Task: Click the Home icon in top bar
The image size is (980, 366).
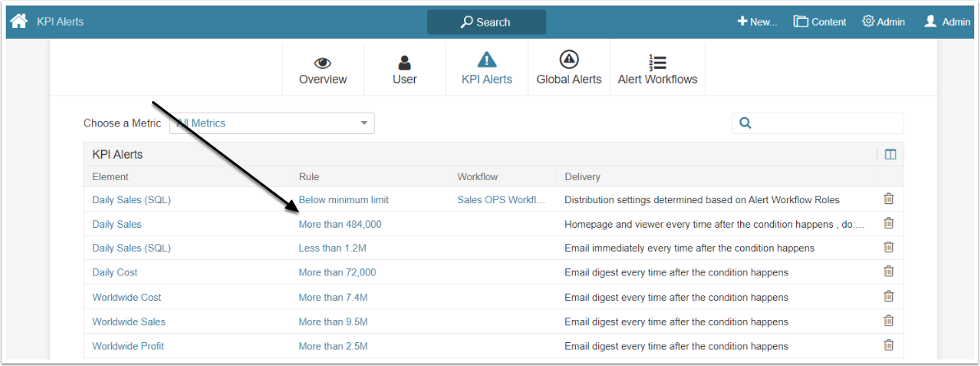Action: [19, 21]
